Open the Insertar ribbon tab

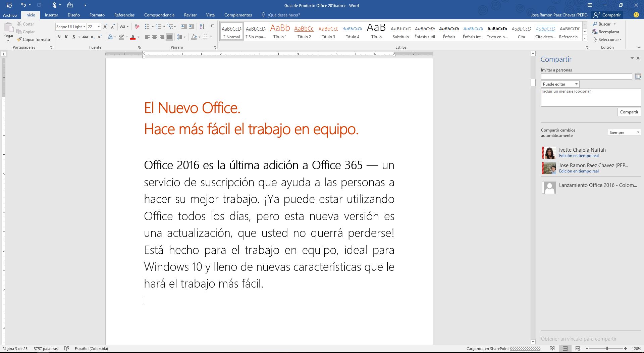coord(51,15)
